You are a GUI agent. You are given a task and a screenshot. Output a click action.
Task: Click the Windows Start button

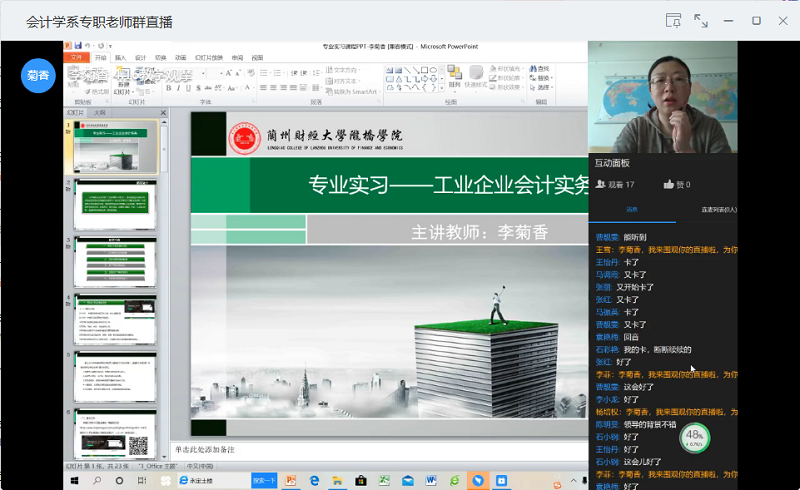click(75, 481)
